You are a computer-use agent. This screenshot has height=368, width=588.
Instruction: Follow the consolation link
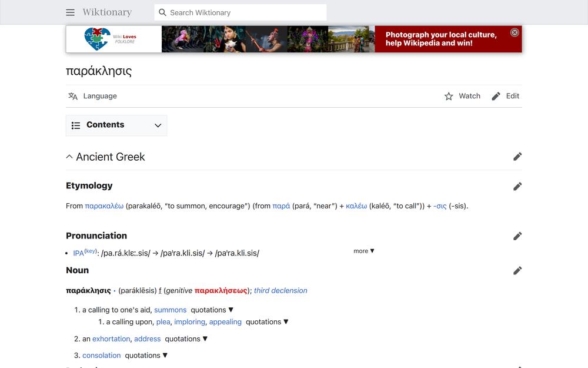pos(102,355)
